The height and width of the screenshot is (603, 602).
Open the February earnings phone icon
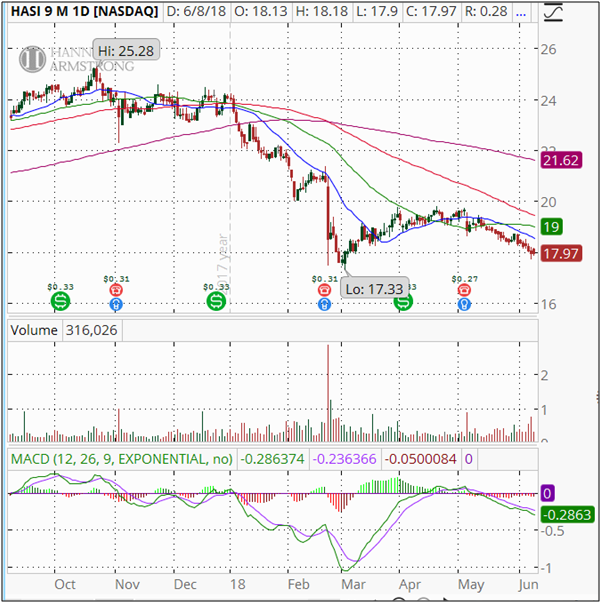click(325, 290)
